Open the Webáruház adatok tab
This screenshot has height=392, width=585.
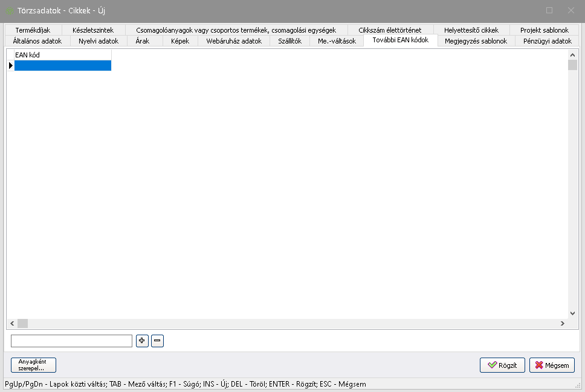(x=233, y=41)
